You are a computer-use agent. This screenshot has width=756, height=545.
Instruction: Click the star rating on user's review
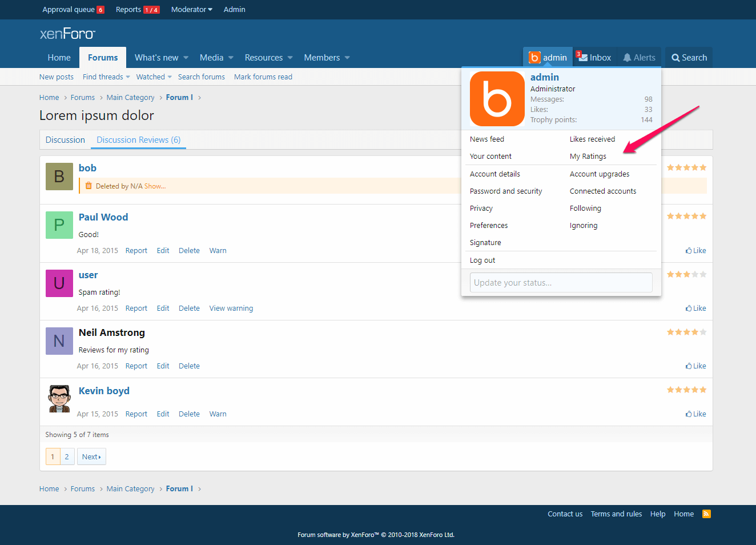coord(686,275)
